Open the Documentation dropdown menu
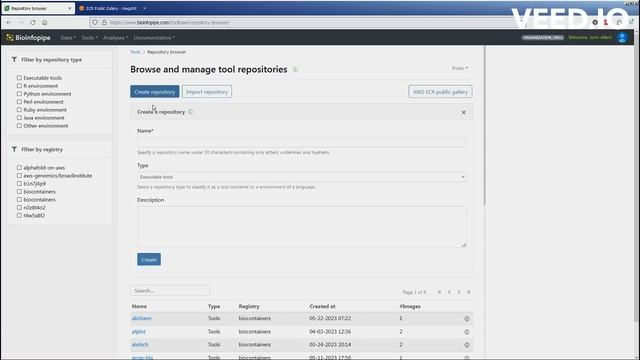Screen dimensions: 640x360 pos(154,38)
